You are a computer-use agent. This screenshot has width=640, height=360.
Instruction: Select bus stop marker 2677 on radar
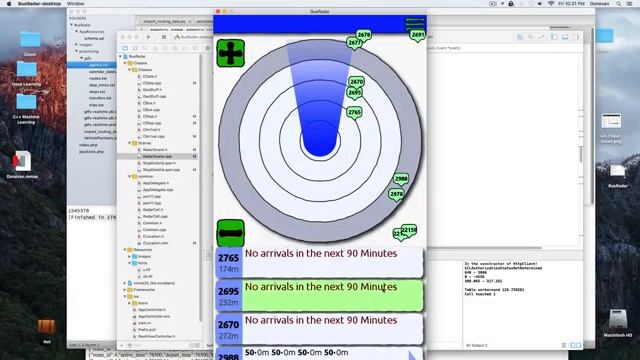(354, 43)
